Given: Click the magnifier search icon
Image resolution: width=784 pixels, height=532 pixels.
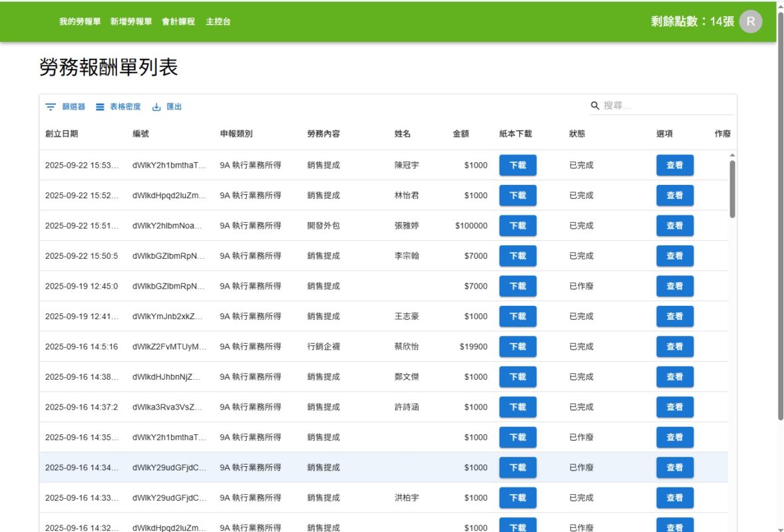Looking at the screenshot, I should [595, 106].
